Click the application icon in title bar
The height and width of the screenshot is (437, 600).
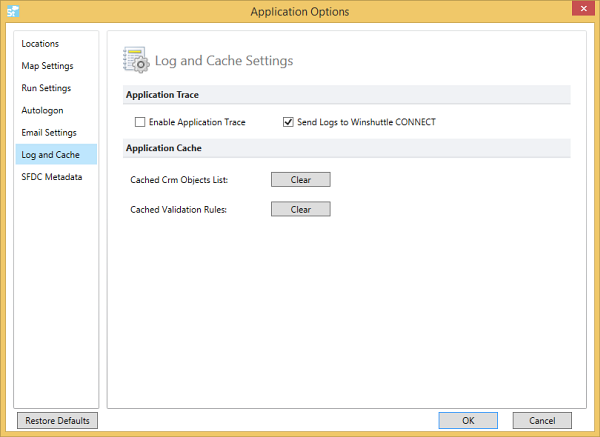[13, 11]
